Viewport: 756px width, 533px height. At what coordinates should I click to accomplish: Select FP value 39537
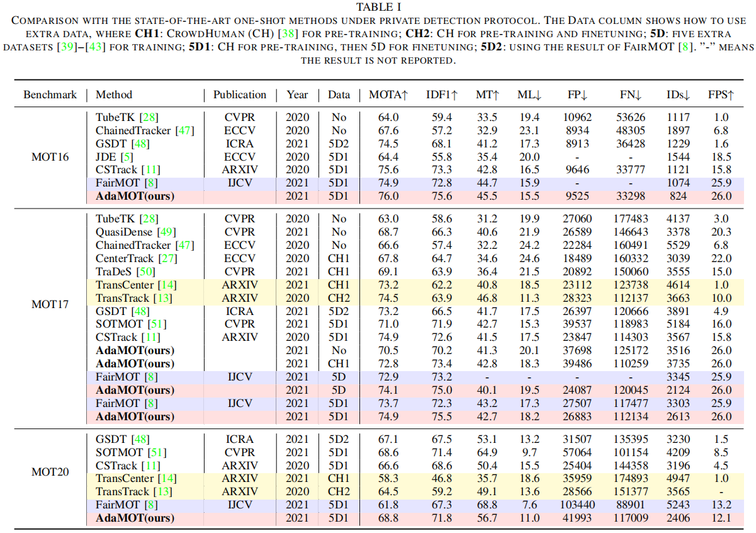click(577, 324)
